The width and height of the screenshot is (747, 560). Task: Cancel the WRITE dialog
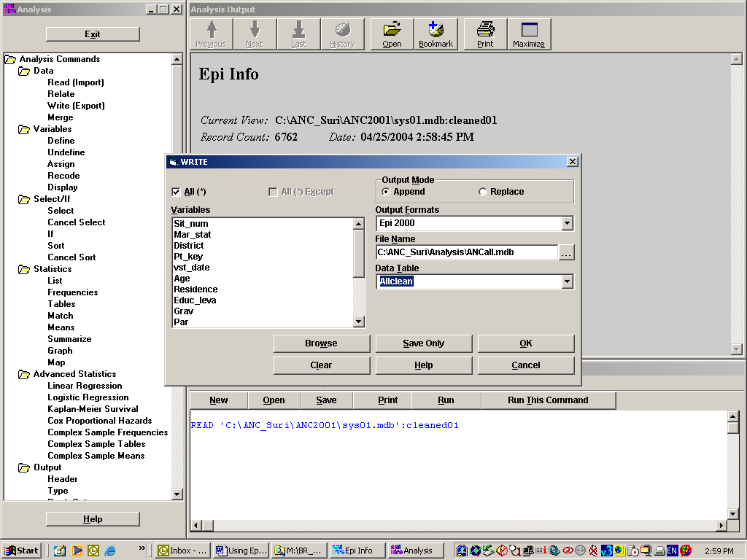(526, 365)
